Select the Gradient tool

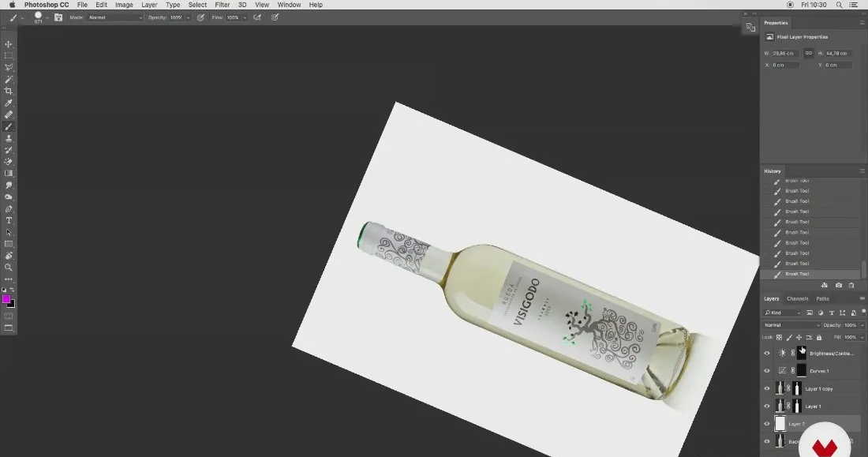9,174
